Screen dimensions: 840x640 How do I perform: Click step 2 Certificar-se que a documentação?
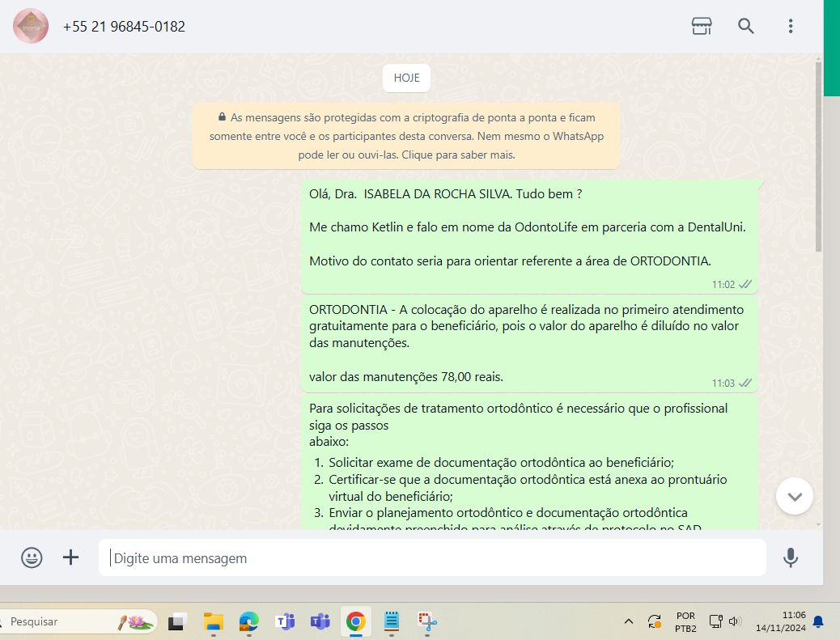tap(528, 487)
